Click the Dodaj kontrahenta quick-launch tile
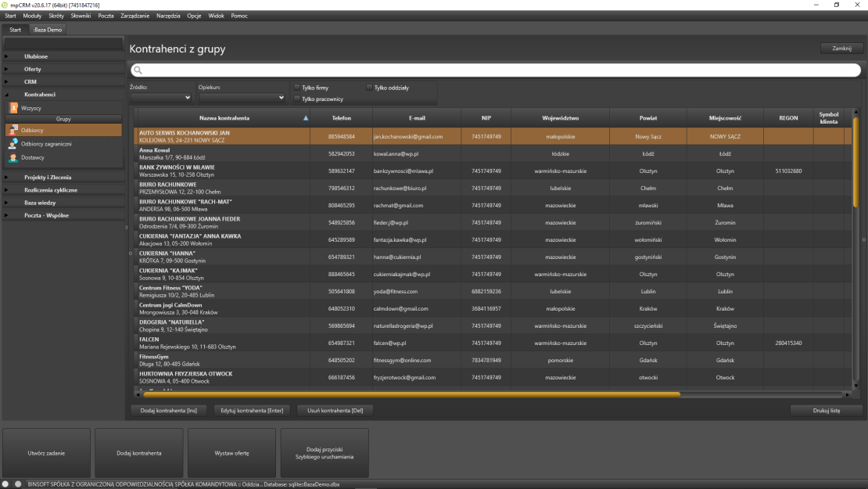Image resolution: width=868 pixels, height=489 pixels. point(139,453)
